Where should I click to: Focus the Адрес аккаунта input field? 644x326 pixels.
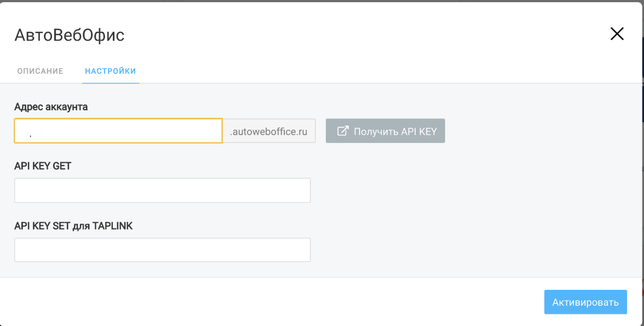point(118,131)
